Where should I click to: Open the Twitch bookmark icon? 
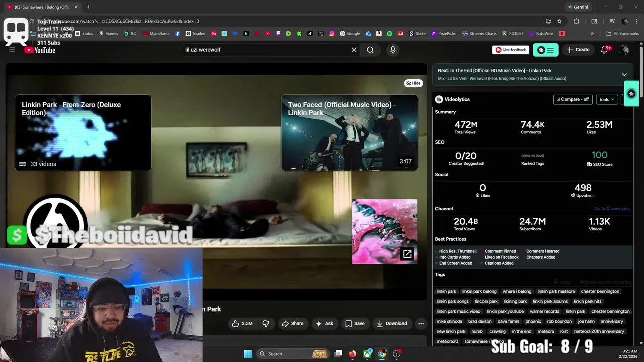tap(278, 34)
